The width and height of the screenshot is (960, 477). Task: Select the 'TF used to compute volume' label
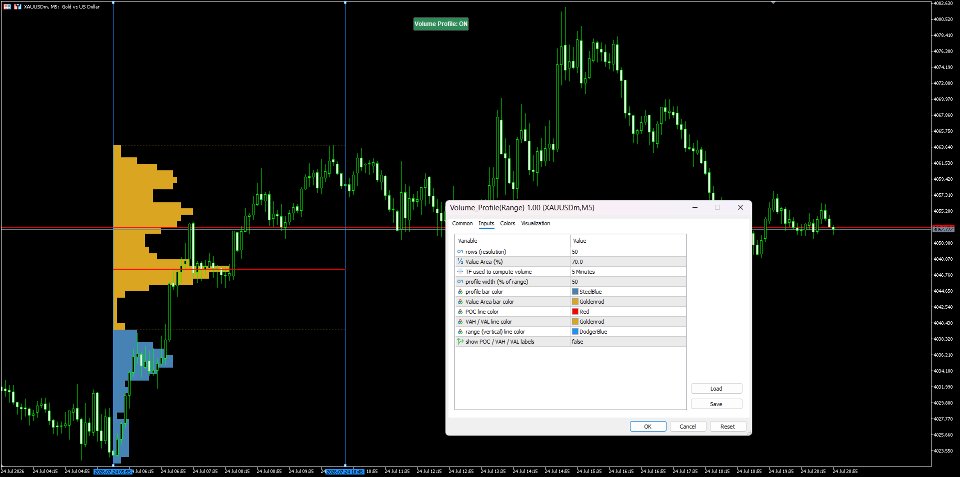(498, 271)
